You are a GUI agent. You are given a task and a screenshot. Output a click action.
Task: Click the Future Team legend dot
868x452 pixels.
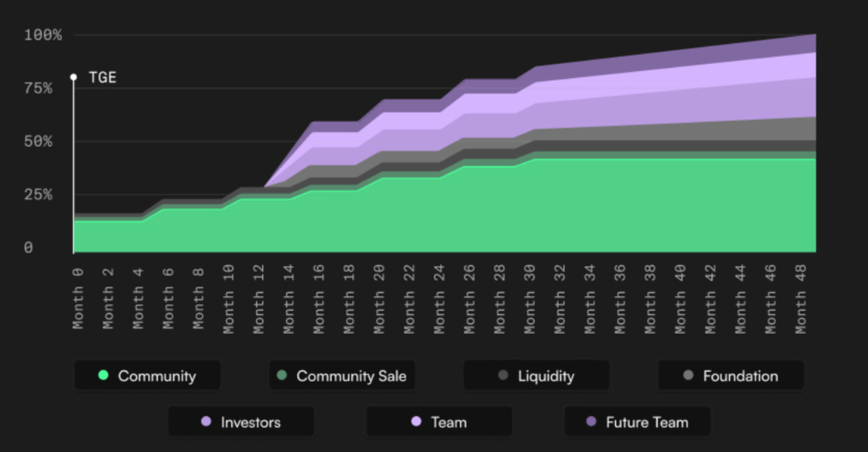(591, 422)
